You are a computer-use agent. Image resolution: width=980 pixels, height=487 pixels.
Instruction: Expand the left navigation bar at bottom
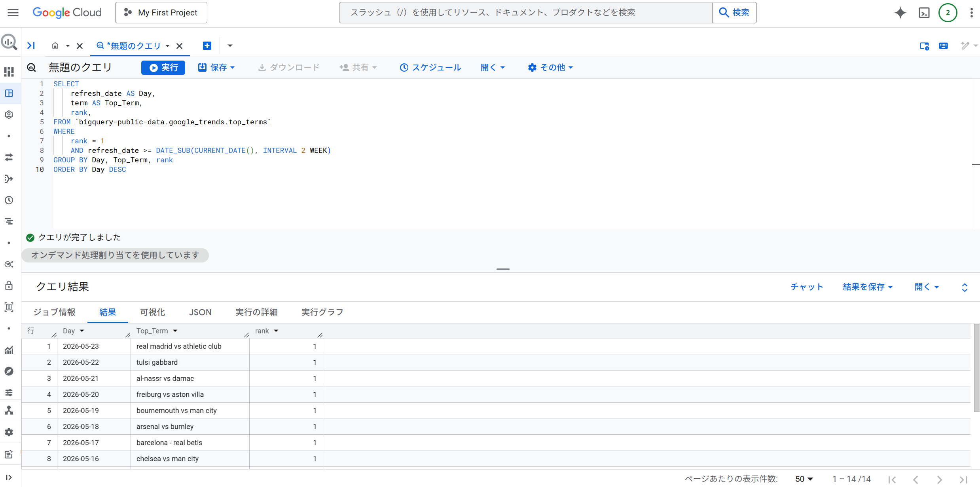click(9, 477)
